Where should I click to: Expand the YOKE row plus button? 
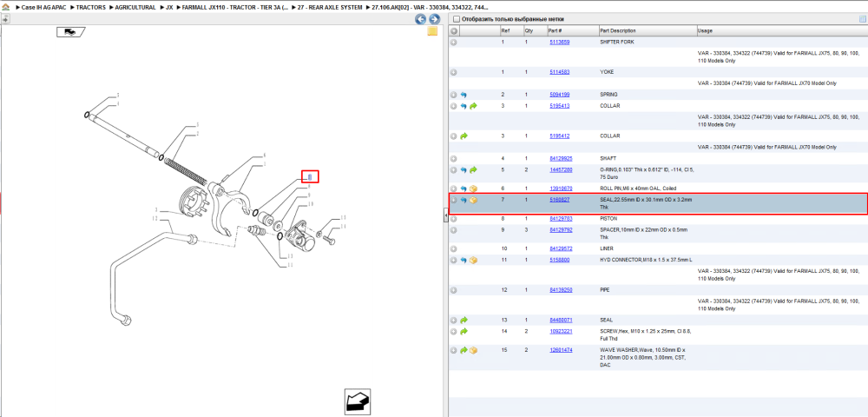click(453, 72)
